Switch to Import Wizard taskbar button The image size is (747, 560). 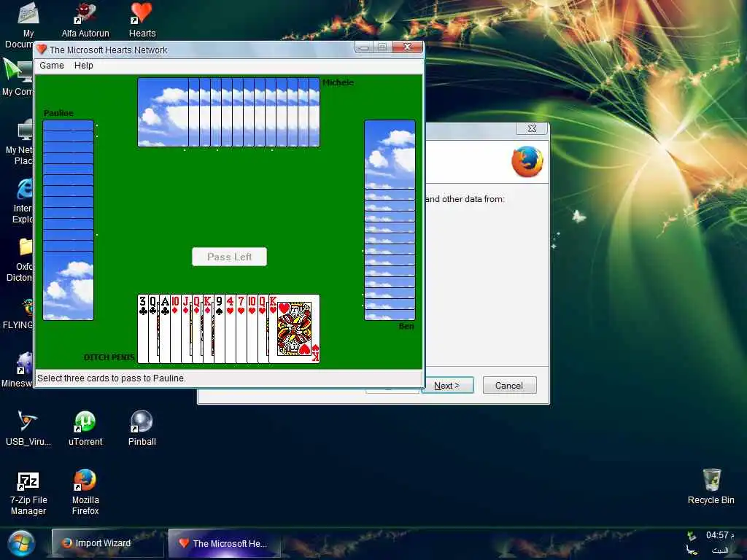click(107, 543)
